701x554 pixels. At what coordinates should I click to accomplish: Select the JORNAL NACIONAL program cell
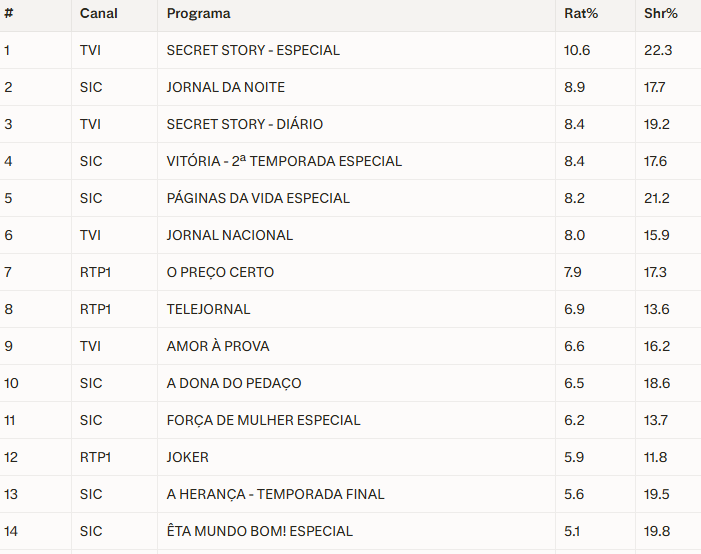click(x=229, y=235)
